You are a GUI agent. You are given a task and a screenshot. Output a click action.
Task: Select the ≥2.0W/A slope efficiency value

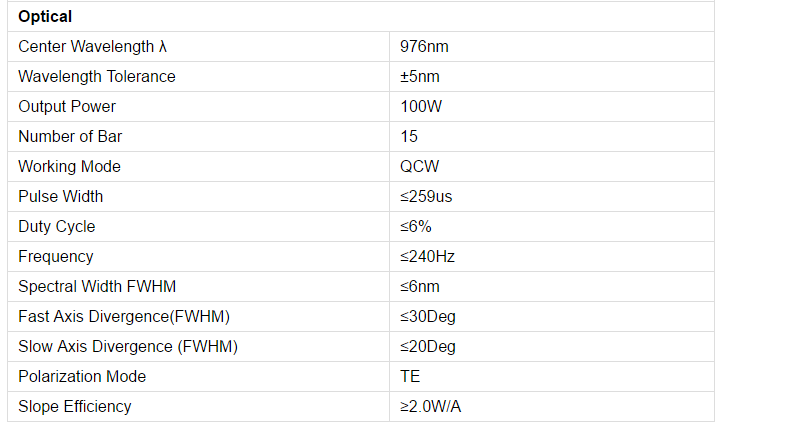tap(430, 407)
